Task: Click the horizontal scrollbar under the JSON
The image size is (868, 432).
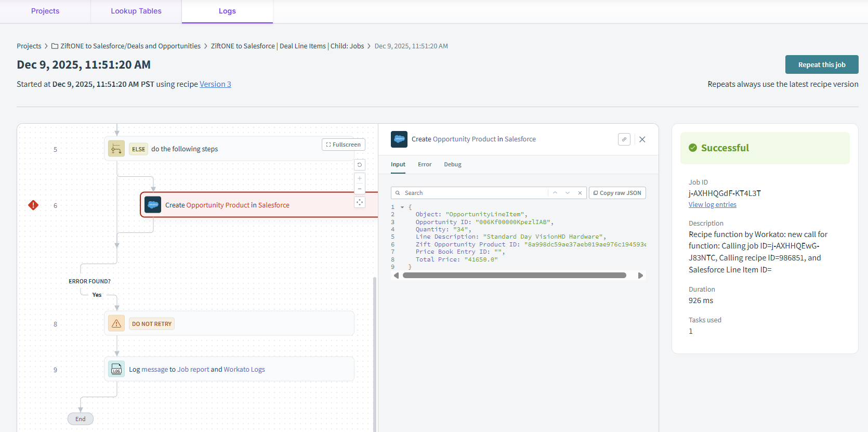Action: click(514, 276)
